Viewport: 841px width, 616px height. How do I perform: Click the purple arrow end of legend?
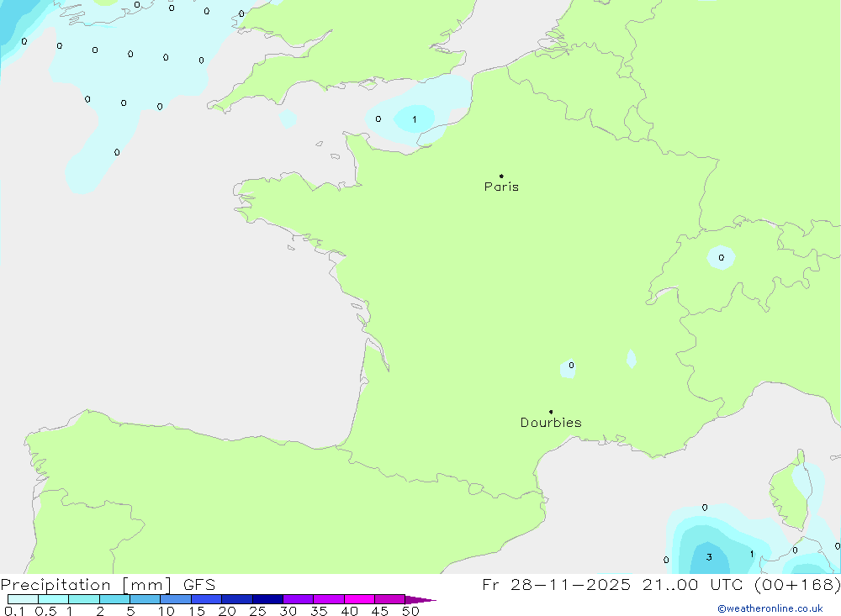(420, 600)
